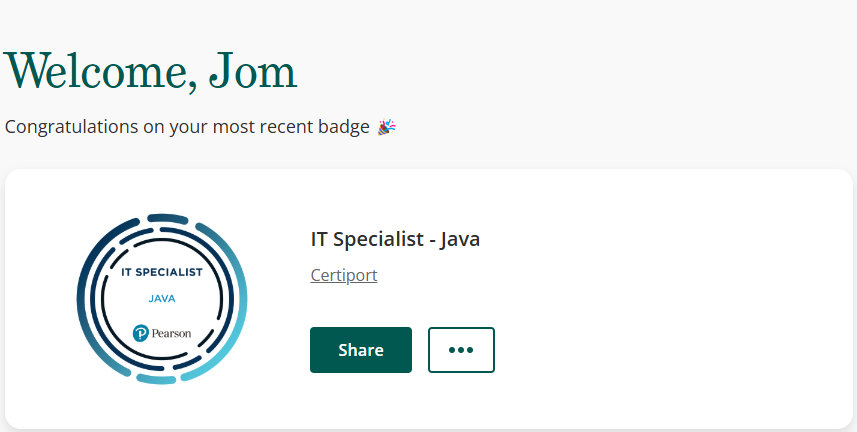Open the Certiport issuer link
The width and height of the screenshot is (857, 432).
click(344, 275)
